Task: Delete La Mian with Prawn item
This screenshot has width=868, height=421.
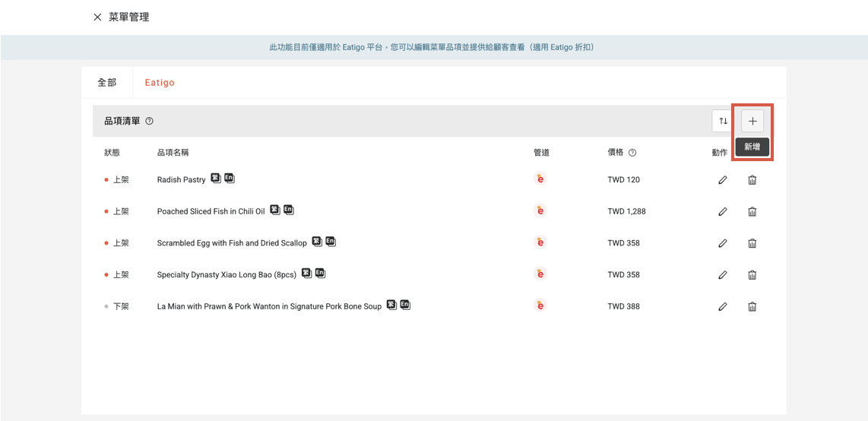Action: [x=752, y=307]
